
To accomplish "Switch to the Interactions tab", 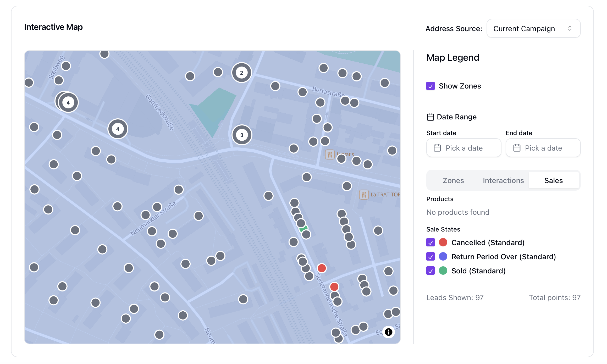I will coord(503,180).
